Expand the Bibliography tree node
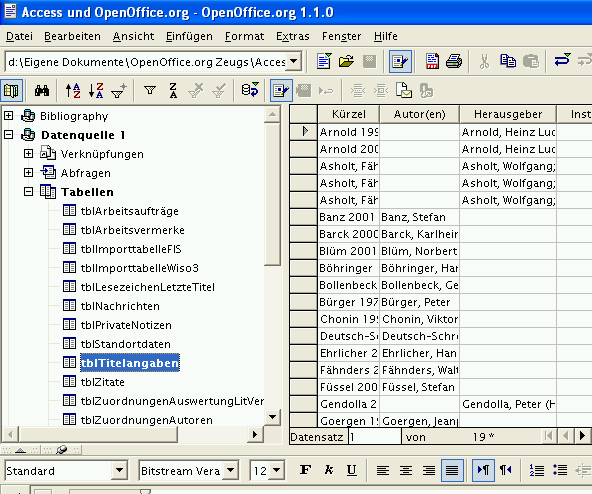This screenshot has height=494, width=592. coord(8,116)
